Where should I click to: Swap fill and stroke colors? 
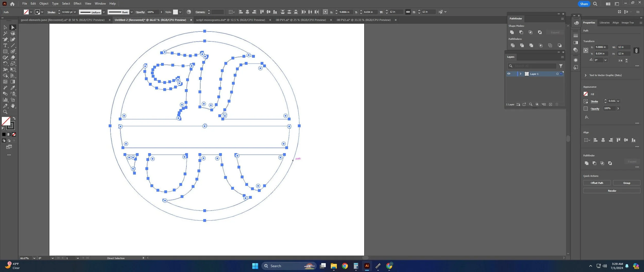[x=14, y=118]
